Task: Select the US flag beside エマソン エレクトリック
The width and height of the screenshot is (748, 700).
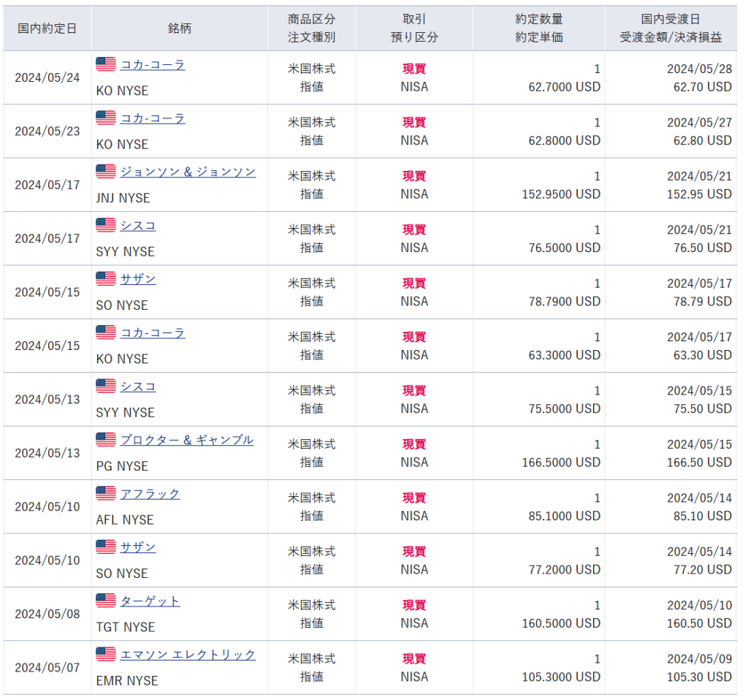Action: click(x=106, y=655)
